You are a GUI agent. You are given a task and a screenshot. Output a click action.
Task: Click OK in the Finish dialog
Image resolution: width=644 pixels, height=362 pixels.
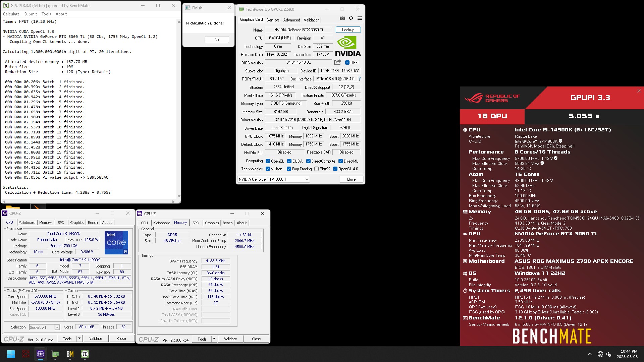217,40
